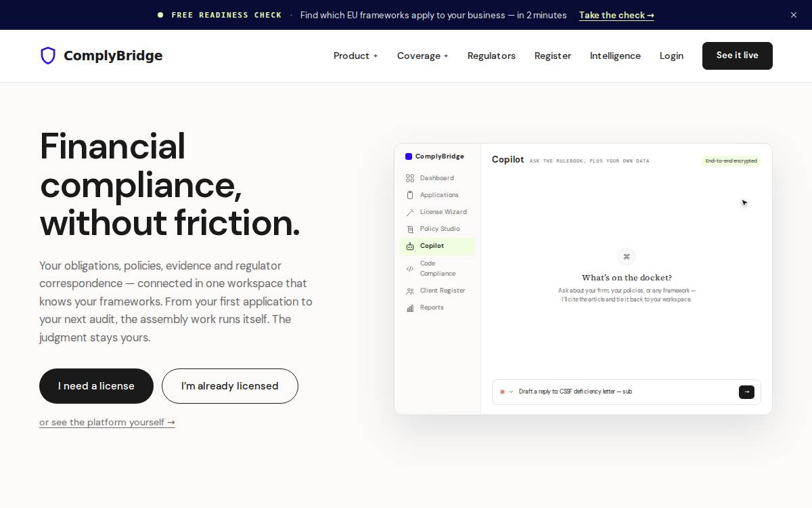
Task: Expand the Coverage menu
Action: [x=423, y=56]
